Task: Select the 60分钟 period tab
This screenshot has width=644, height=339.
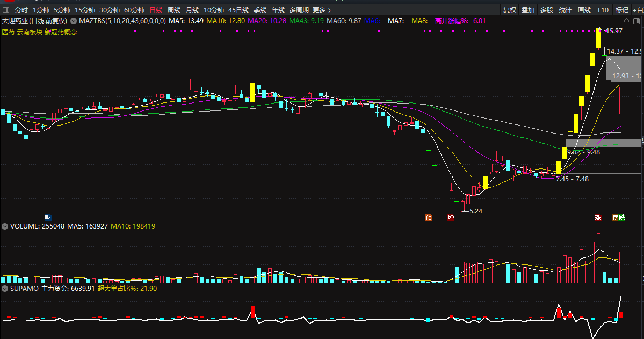Action: [134, 10]
